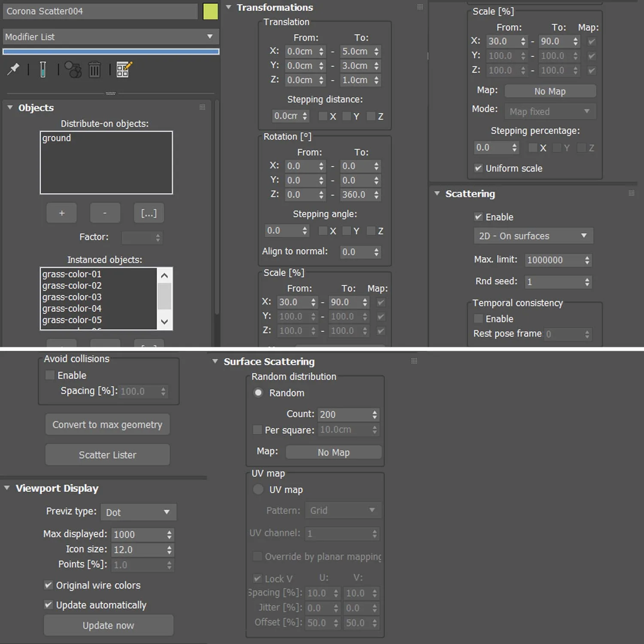This screenshot has height=644, width=644.
Task: Click Objects rollout grip icon
Action: (x=202, y=107)
